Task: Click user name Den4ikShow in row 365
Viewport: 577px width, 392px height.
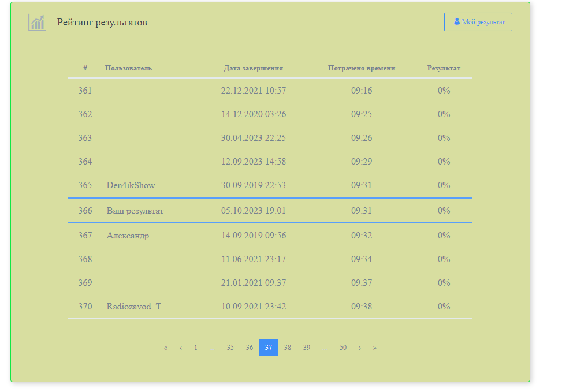Action: tap(131, 185)
